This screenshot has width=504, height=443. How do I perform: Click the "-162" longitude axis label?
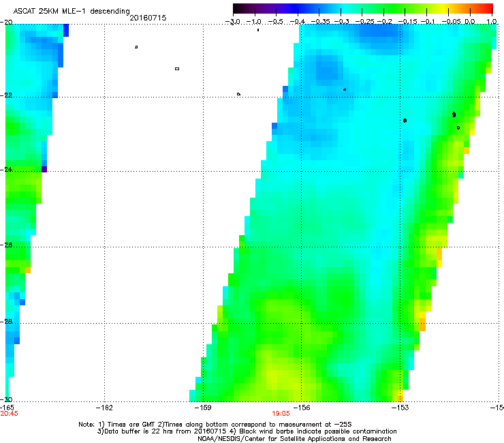(x=104, y=408)
